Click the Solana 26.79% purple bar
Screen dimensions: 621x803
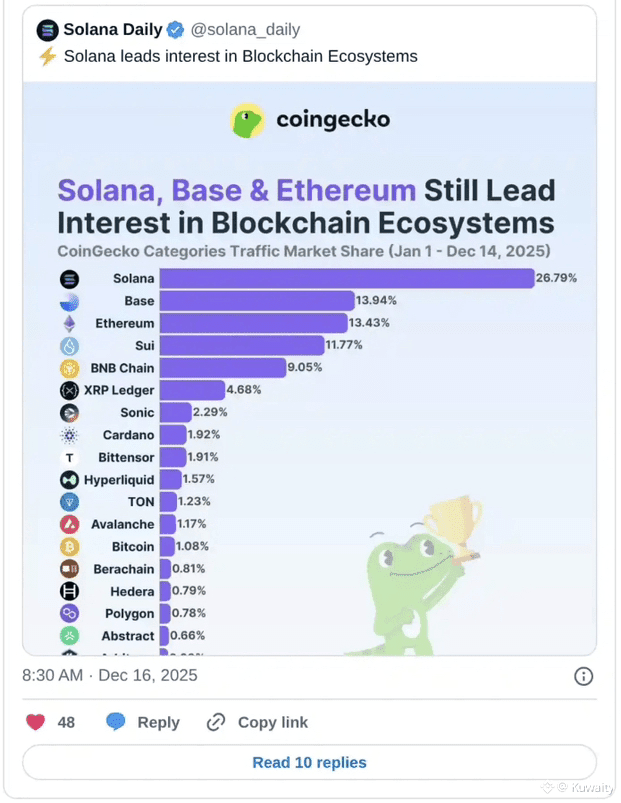click(x=346, y=279)
